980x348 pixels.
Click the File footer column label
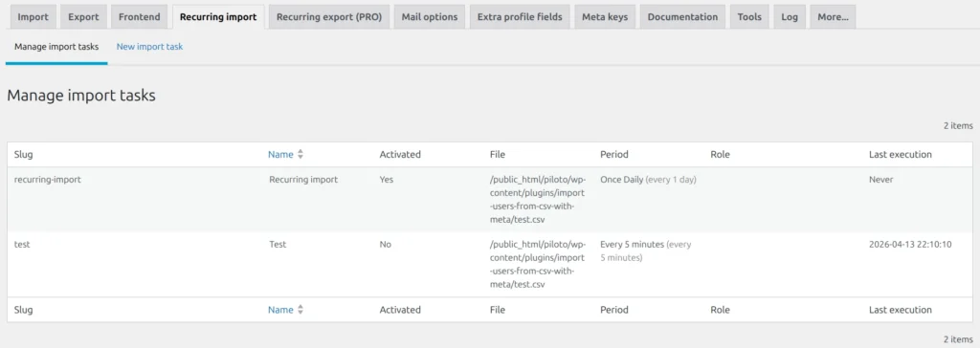point(498,310)
